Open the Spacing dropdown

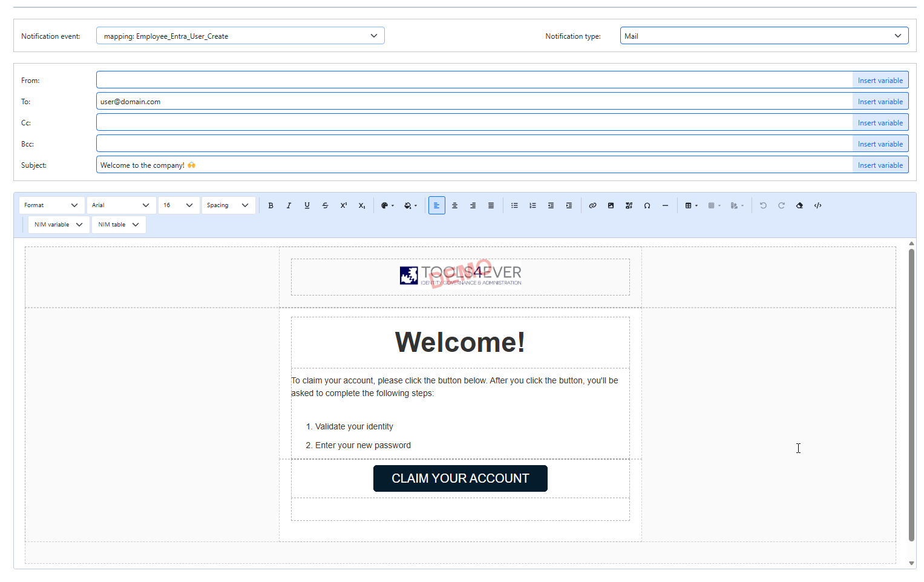(228, 205)
